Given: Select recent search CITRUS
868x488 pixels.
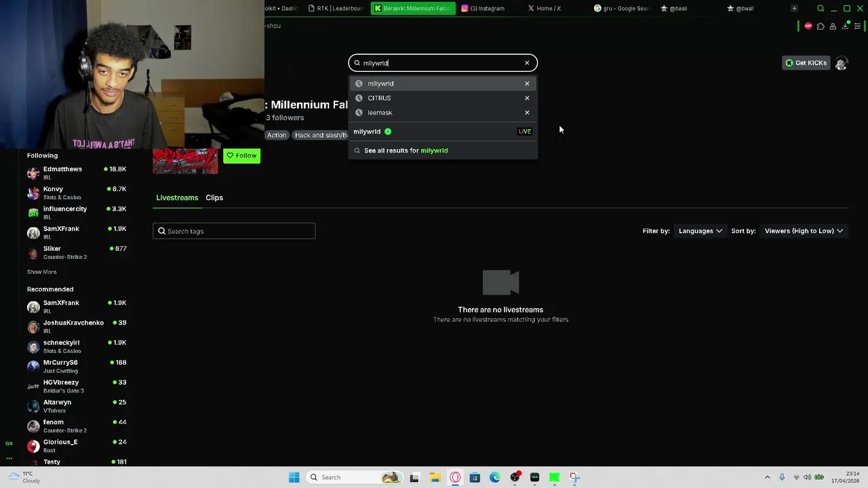Looking at the screenshot, I should click(x=443, y=98).
